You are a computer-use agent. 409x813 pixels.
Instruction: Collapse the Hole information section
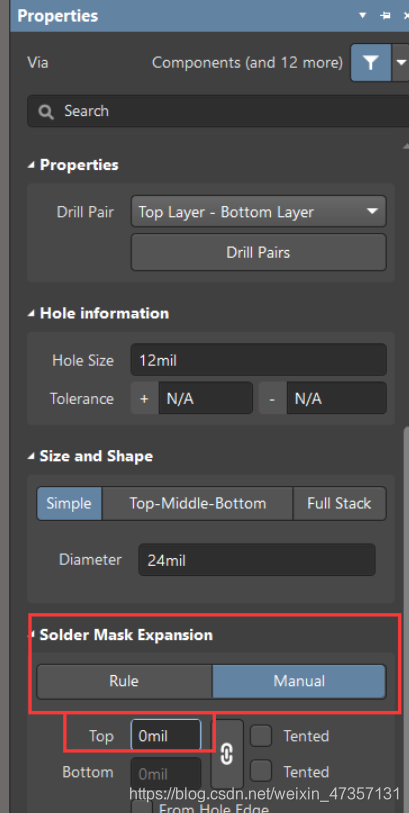(32, 313)
